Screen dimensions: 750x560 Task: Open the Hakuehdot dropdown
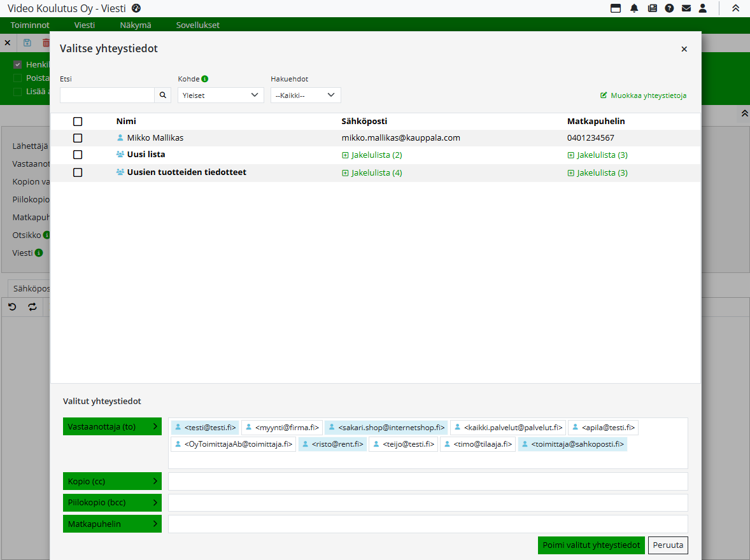pos(306,95)
